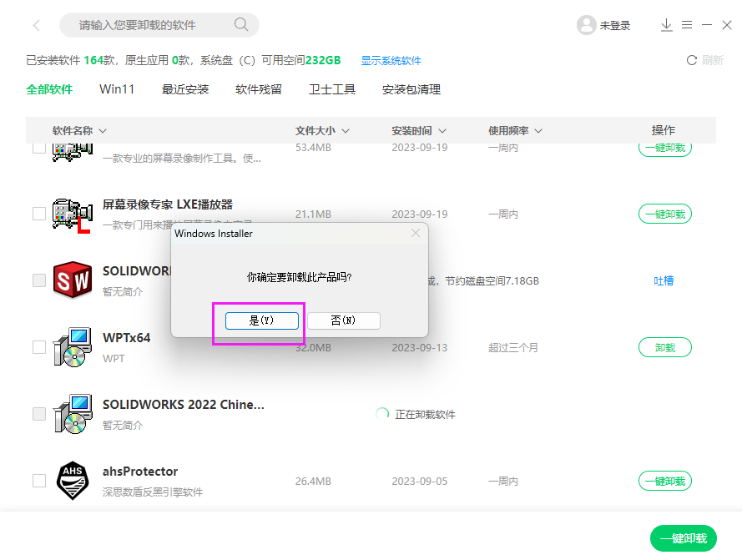Click the WPTx64 name text
This screenshot has height=560, width=742.
pos(126,337)
